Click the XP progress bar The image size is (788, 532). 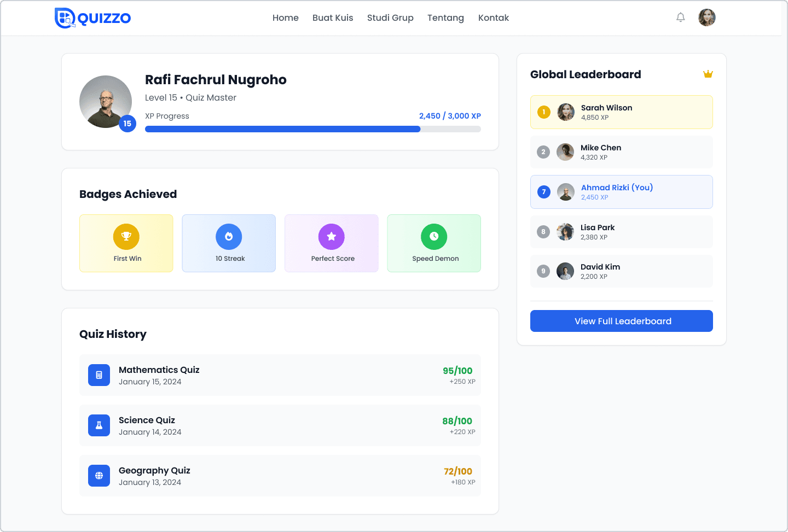(x=313, y=129)
